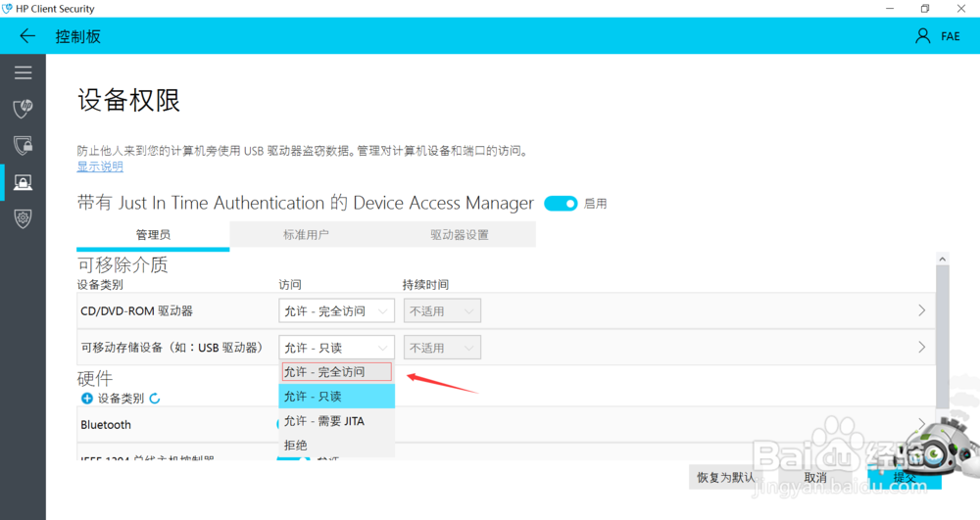Viewport: 980px width, 520px height.
Task: Open the 显示说明 link
Action: point(100,166)
